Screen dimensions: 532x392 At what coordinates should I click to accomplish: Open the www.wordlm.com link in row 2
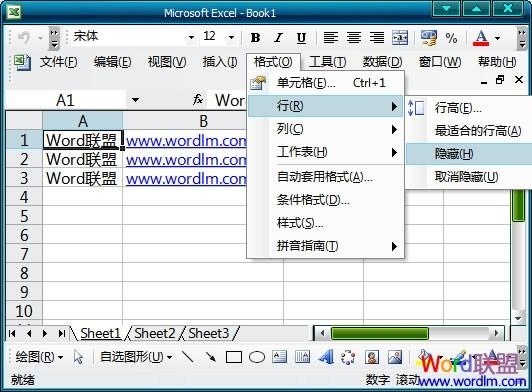[187, 160]
